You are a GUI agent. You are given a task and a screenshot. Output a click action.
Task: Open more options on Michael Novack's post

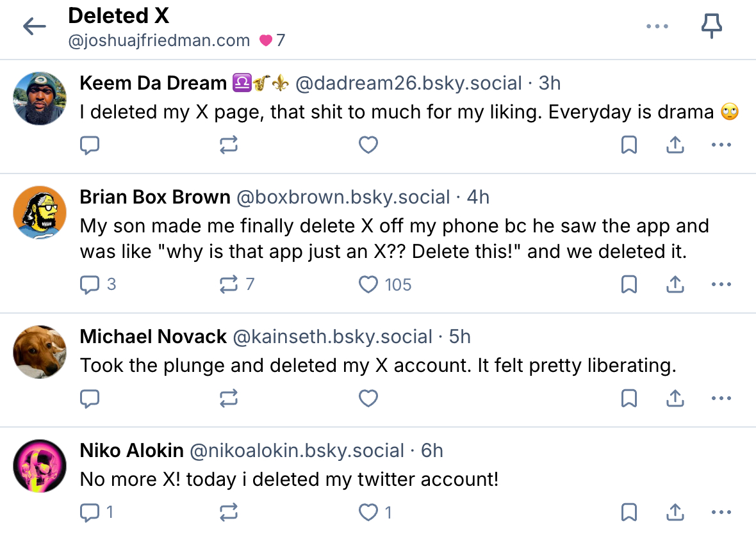[x=721, y=399]
